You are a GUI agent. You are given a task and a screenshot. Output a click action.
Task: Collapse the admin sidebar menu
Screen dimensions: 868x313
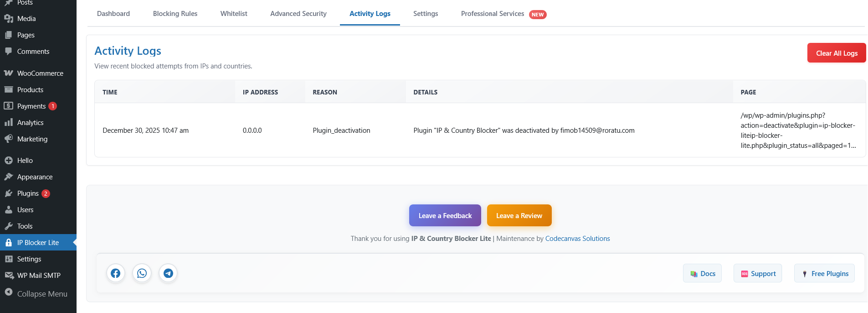42,294
